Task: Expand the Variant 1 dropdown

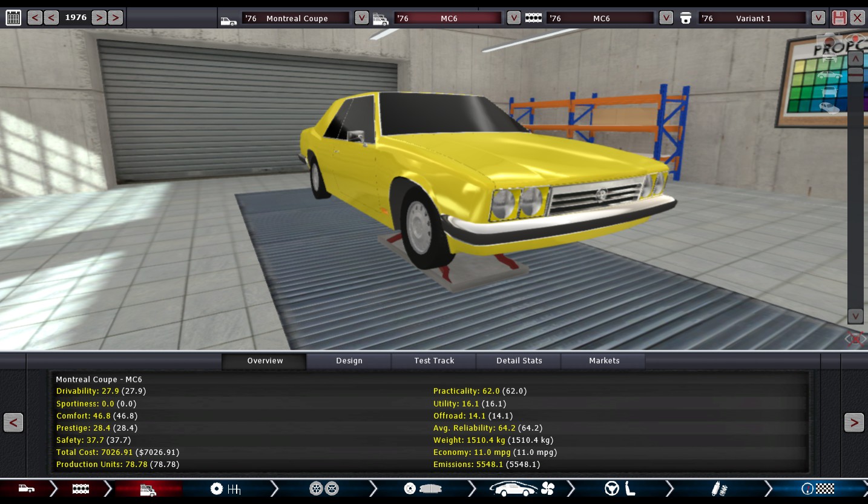Action: (x=818, y=18)
